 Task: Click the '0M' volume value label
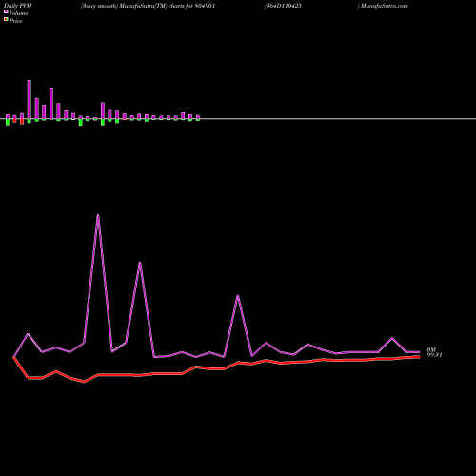pyautogui.click(x=431, y=349)
